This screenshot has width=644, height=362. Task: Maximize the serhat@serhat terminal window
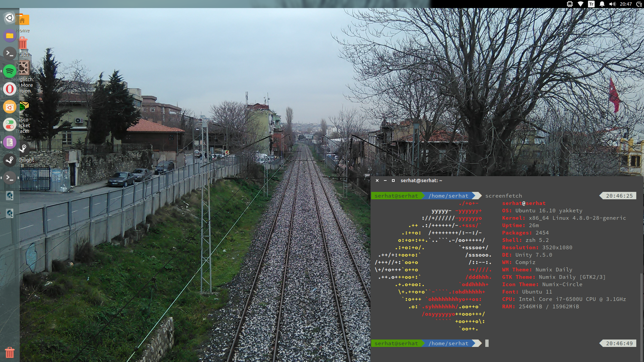point(393,180)
